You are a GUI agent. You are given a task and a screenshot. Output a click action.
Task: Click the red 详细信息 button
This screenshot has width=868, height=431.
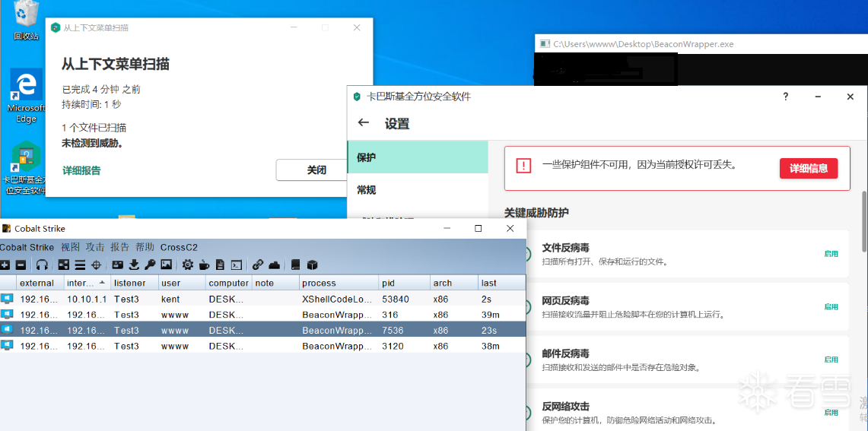pos(809,169)
